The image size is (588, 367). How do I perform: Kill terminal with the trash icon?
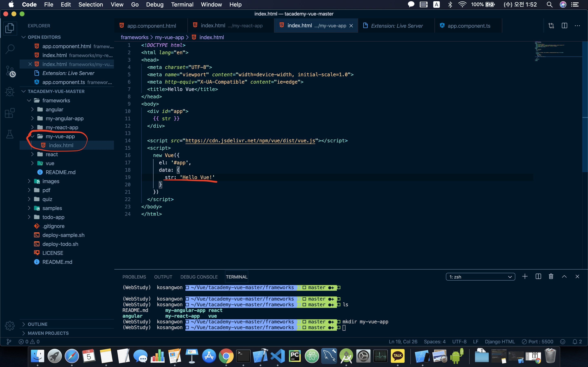pos(551,277)
